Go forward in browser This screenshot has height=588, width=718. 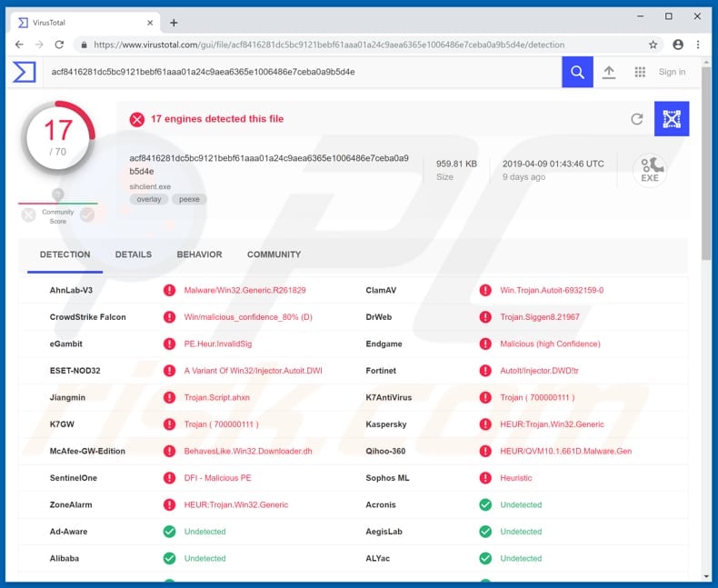pos(39,45)
